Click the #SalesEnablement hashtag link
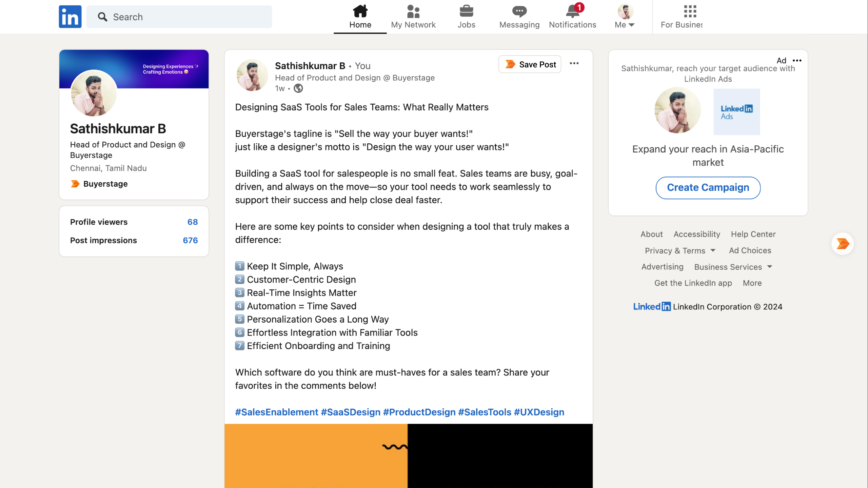 (277, 412)
